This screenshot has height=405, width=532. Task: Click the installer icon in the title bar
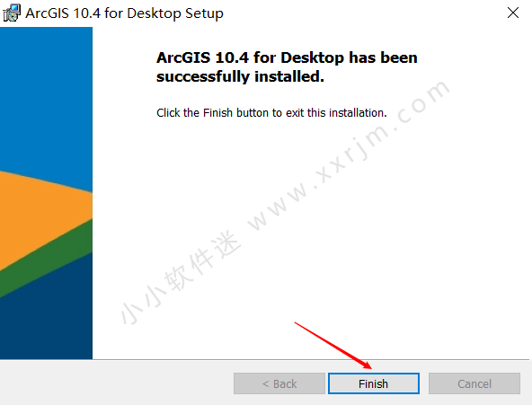coord(12,13)
